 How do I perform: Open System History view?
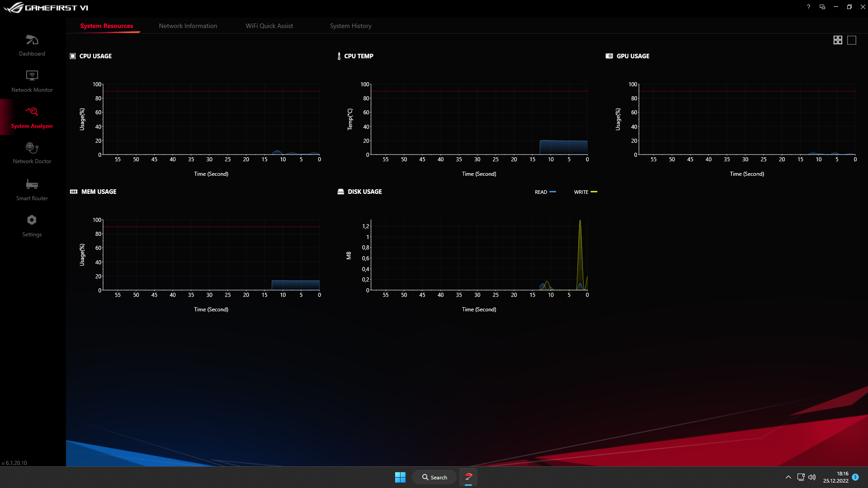tap(351, 26)
